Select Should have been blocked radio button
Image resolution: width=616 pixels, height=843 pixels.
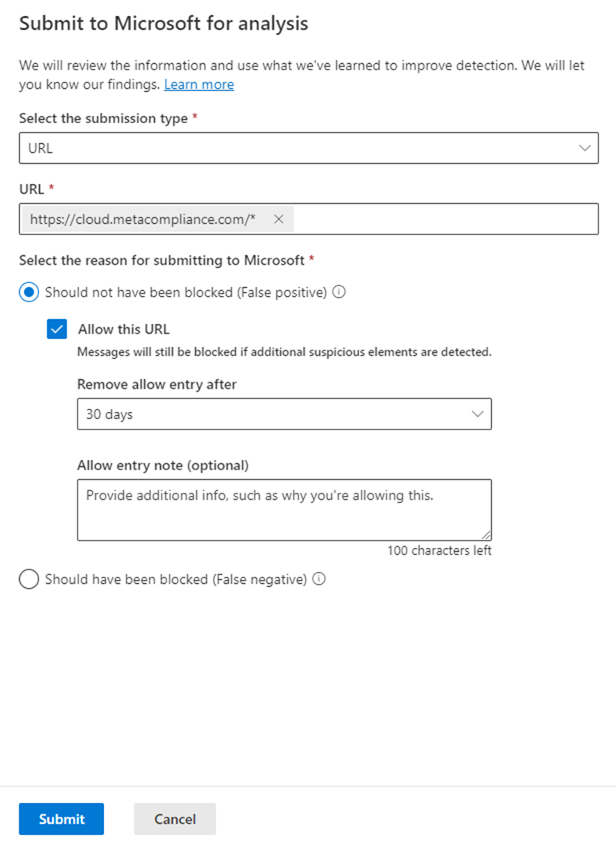[28, 578]
